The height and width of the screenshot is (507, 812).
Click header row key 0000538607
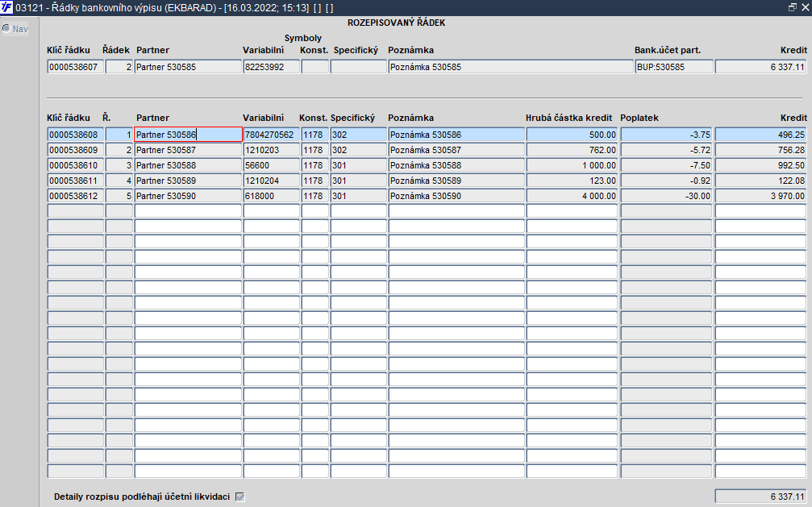(x=76, y=67)
